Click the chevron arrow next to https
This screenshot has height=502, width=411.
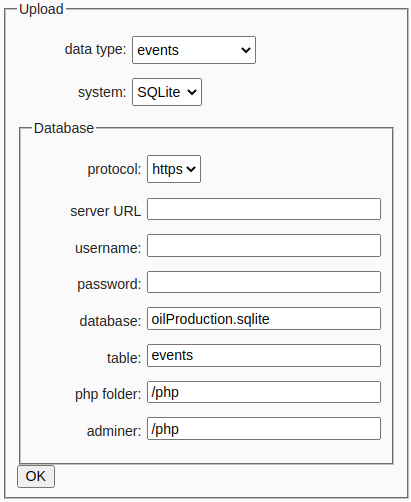pyautogui.click(x=191, y=169)
